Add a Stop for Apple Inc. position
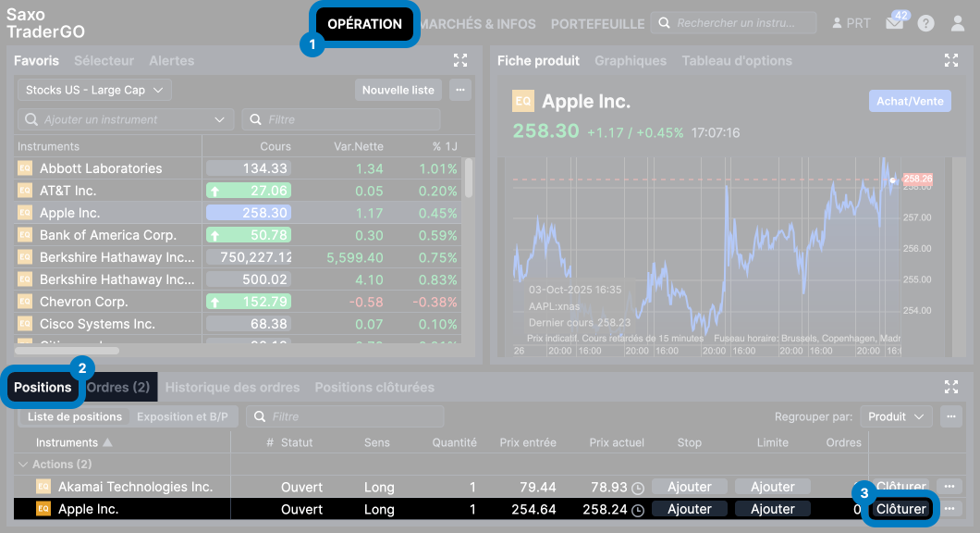Image resolution: width=980 pixels, height=533 pixels. click(689, 509)
